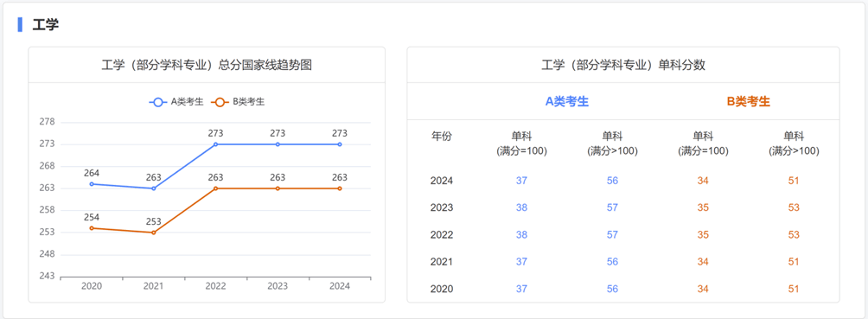The height and width of the screenshot is (319, 868).
Task: Click the 单科分数 table title
Action: point(622,66)
